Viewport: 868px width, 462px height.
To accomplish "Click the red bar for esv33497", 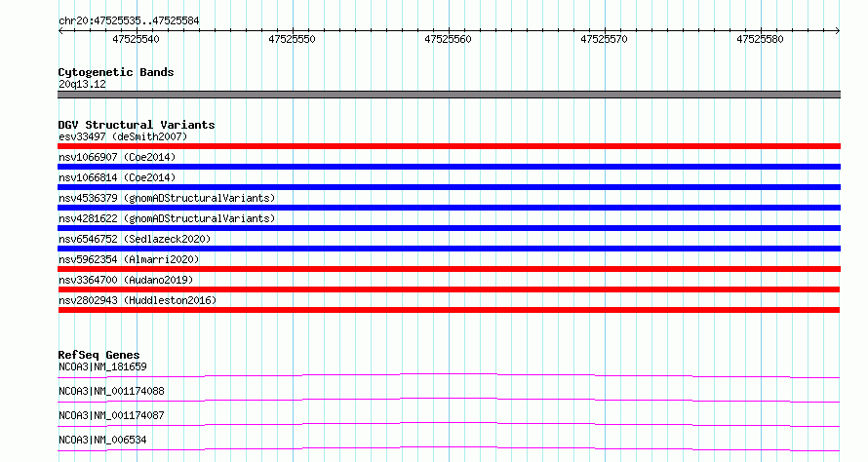I will [449, 146].
